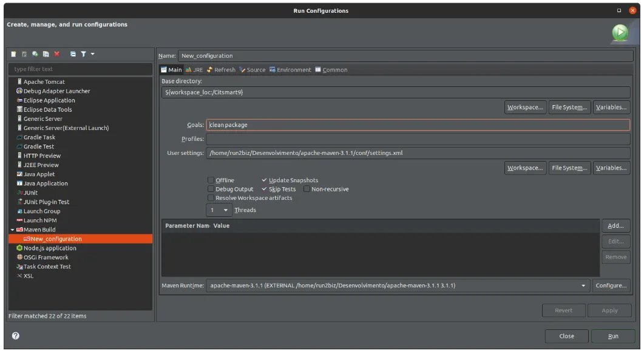Switch to the JRE tab
Image resolution: width=644 pixels, height=353 pixels.
click(x=194, y=70)
